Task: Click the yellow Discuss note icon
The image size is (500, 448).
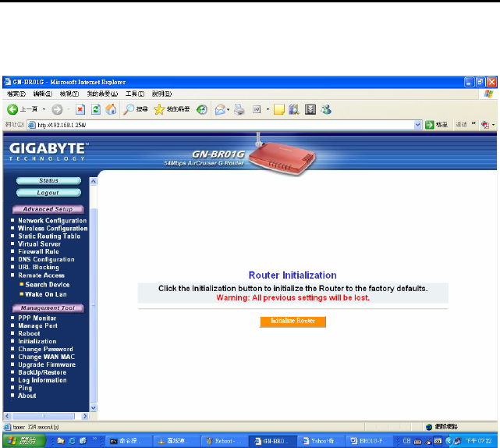Action: 279,109
